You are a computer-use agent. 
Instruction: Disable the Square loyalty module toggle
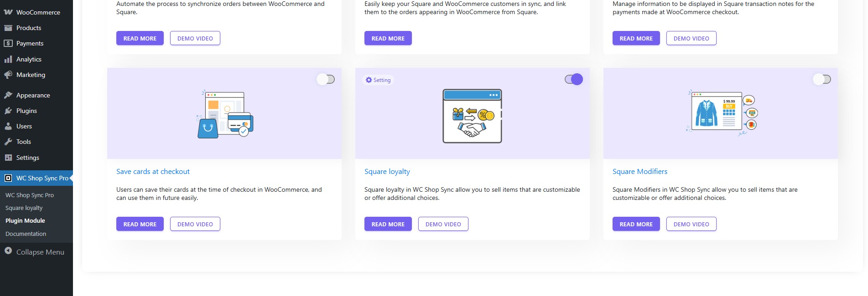574,79
